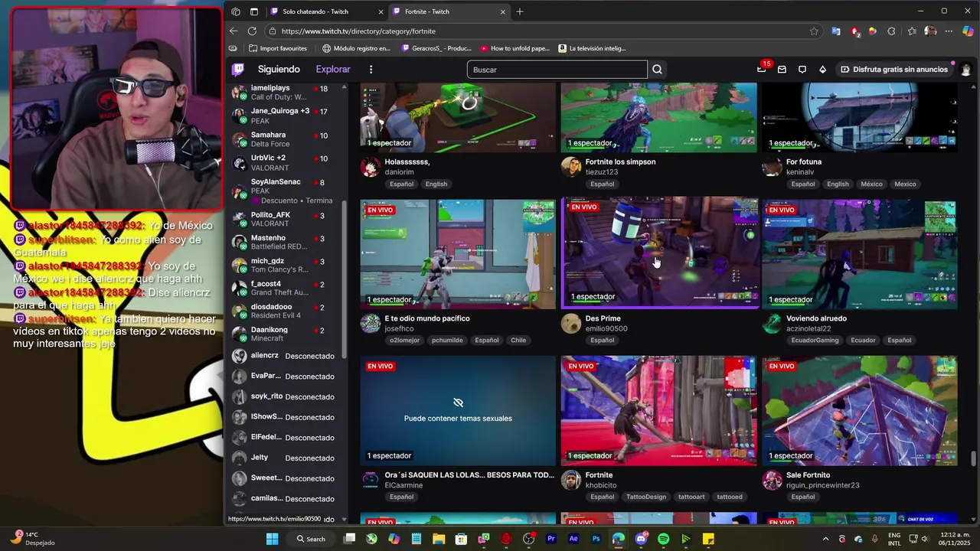Open Twitch user avatar menu

(x=965, y=69)
